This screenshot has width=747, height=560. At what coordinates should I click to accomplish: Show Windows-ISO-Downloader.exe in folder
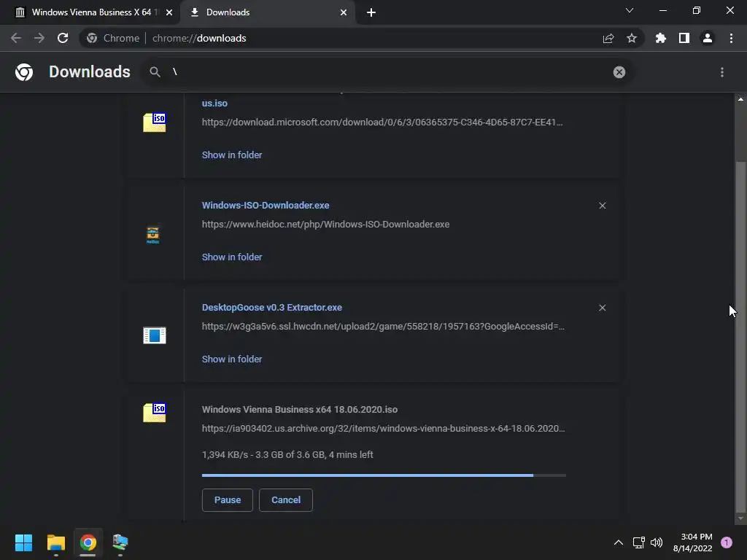point(232,257)
